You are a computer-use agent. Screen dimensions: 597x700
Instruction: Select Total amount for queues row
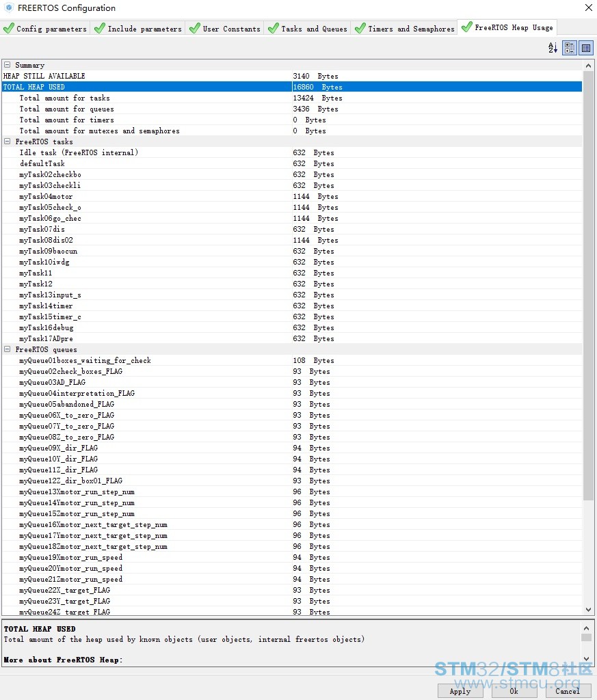click(292, 109)
